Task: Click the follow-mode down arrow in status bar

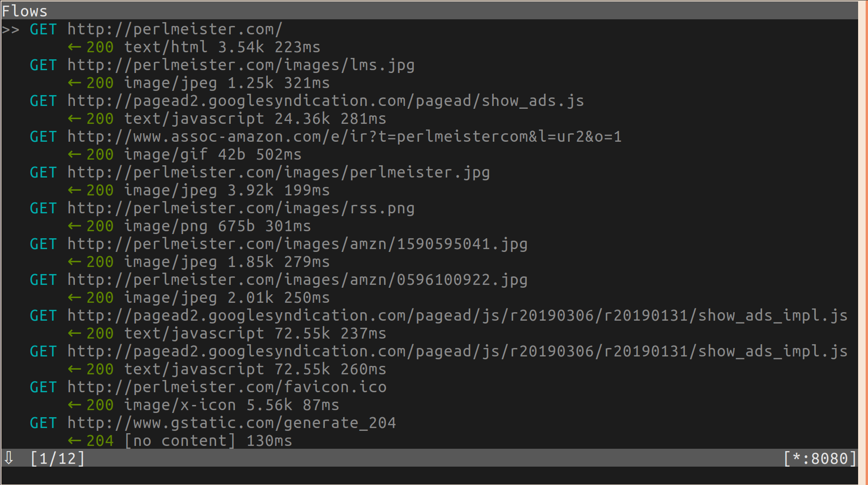Action: (9, 458)
